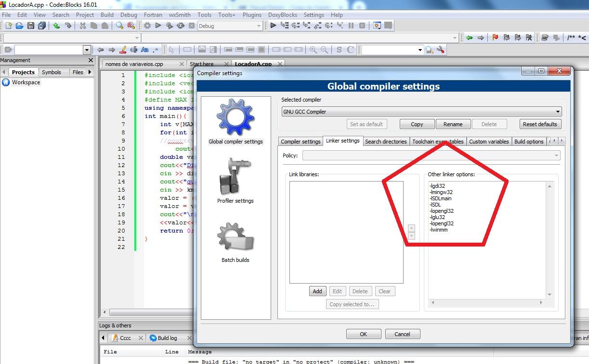Screen dimensions: 589x364
Task: Switch to the Compiler settings tab
Action: (x=301, y=142)
